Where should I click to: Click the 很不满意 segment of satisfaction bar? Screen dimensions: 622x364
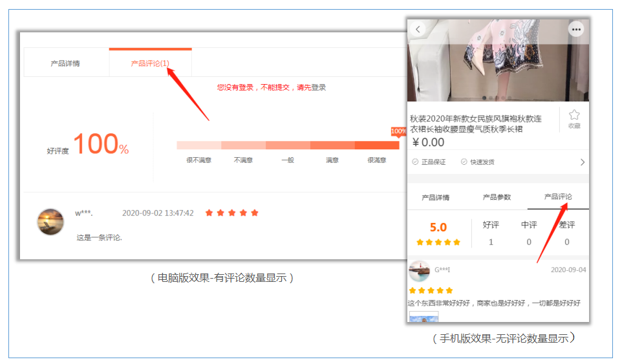coord(198,145)
